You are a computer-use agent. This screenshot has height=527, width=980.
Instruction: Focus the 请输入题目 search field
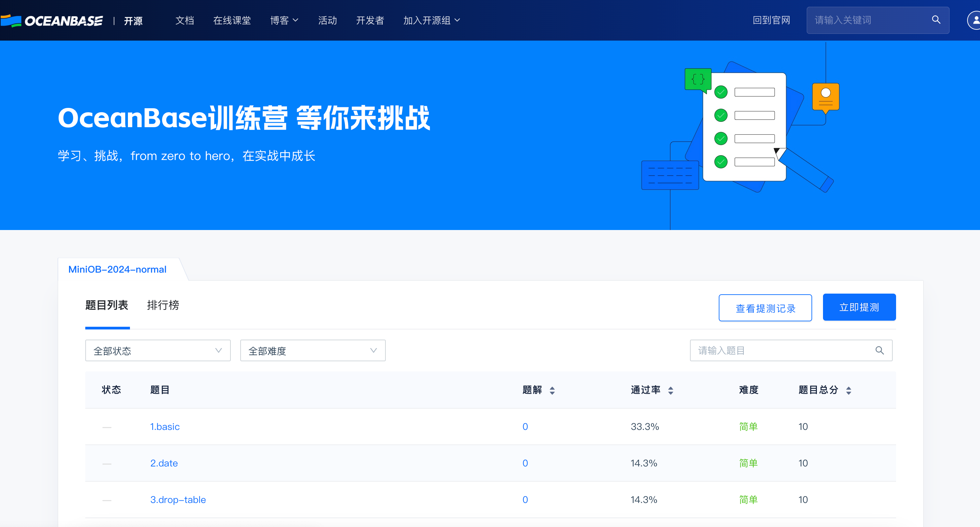pyautogui.click(x=791, y=350)
